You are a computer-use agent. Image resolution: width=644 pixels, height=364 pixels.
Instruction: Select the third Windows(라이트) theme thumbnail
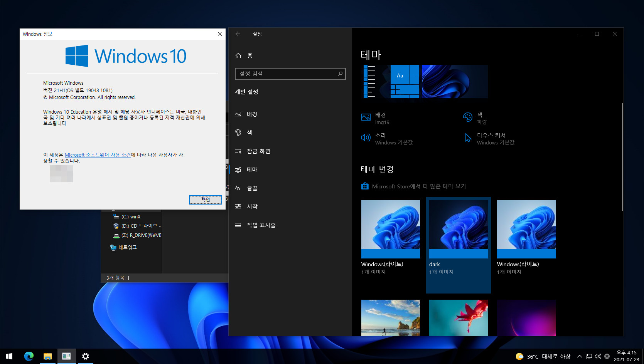click(x=526, y=229)
